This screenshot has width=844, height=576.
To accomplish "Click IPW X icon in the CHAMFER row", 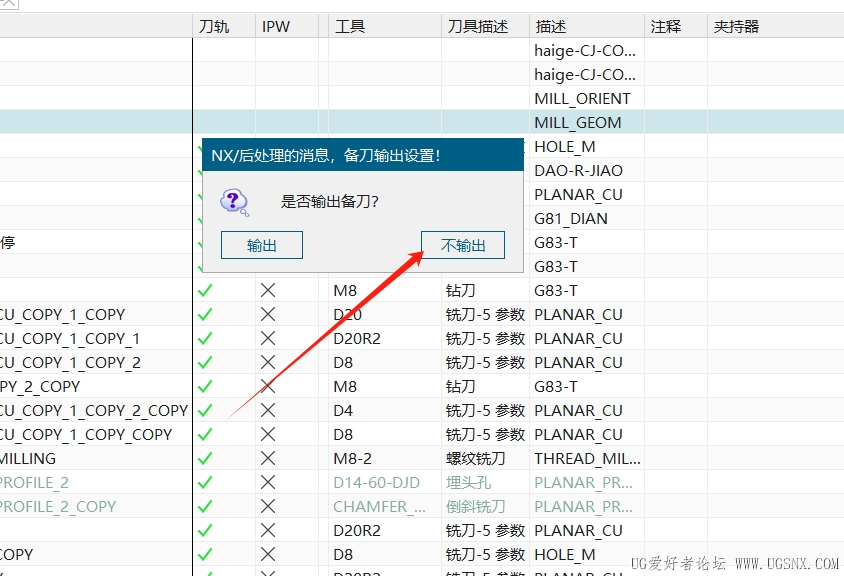I will [268, 507].
